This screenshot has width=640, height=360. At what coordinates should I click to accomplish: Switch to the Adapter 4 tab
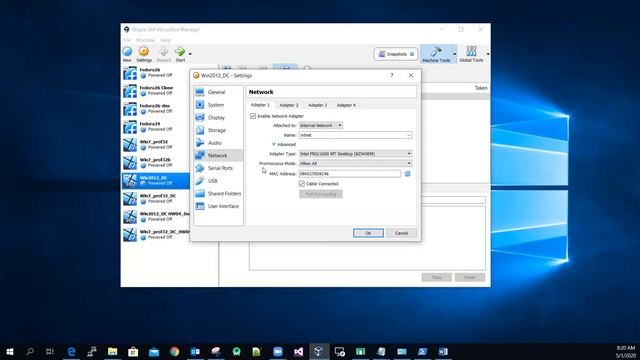(346, 105)
